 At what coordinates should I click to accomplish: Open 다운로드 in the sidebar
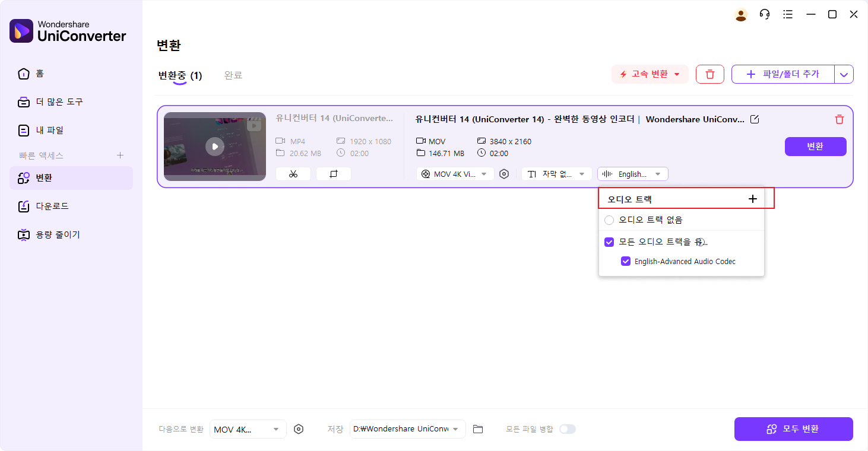pos(71,206)
